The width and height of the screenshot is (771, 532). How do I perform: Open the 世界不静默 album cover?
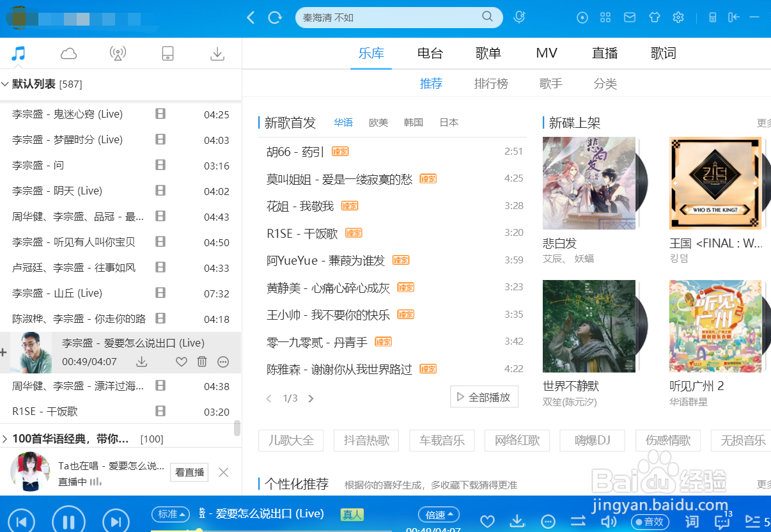[x=589, y=326]
